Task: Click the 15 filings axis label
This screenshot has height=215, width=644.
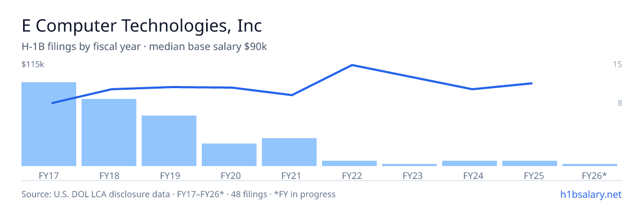Action: tap(617, 64)
